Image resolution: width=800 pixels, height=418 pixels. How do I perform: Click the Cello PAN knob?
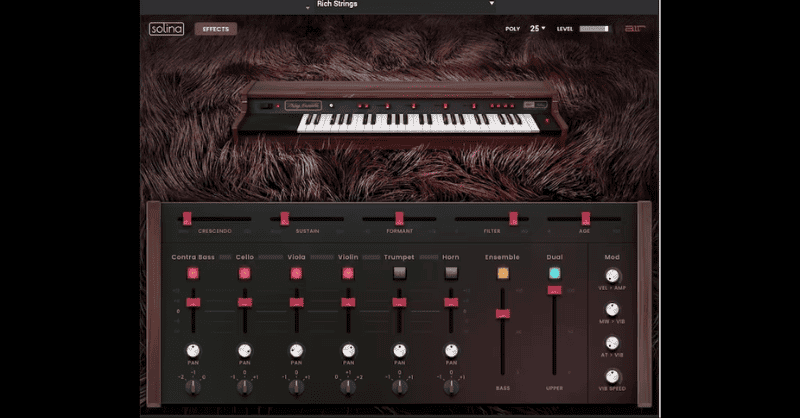click(x=245, y=351)
